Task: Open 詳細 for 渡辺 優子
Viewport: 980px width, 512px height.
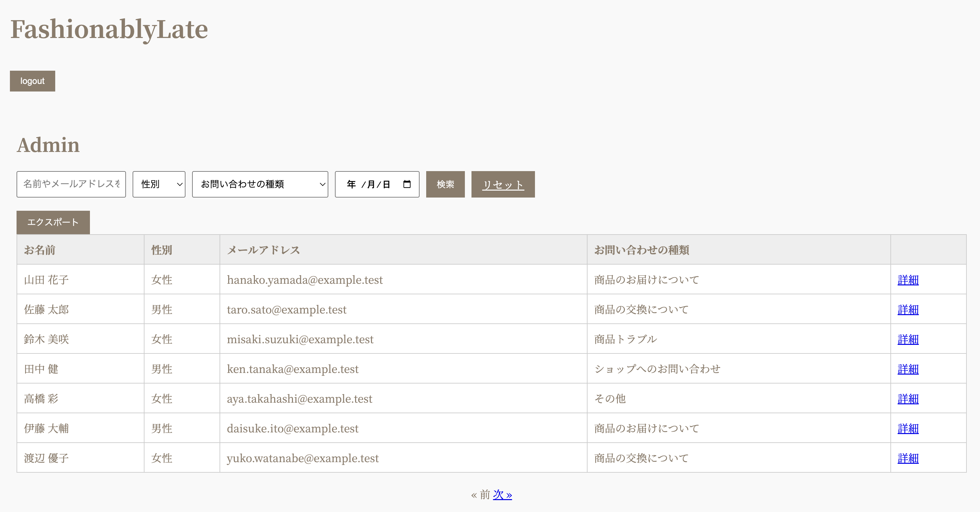Action: coord(908,458)
